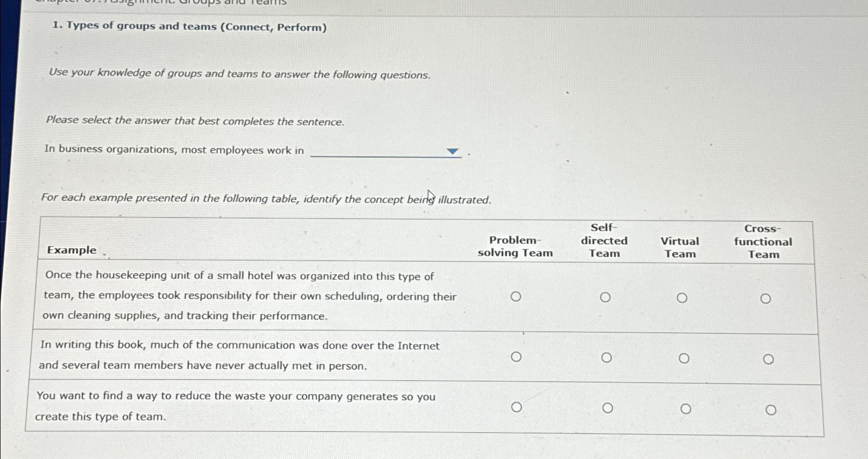
Task: Select Virtual Team for the book-writing example
Action: click(684, 358)
